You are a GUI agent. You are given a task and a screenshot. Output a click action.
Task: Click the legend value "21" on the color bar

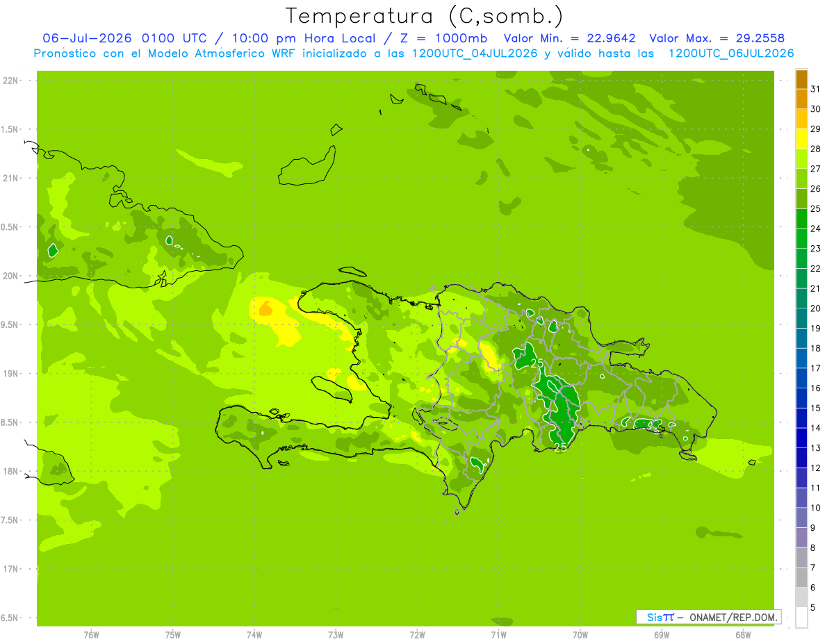816,288
